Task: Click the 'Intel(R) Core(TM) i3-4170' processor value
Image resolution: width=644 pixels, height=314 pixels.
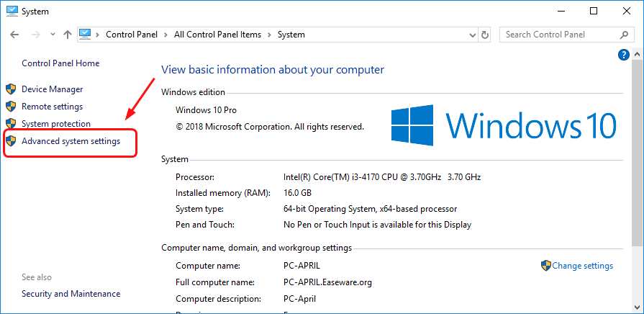Action: (x=382, y=177)
